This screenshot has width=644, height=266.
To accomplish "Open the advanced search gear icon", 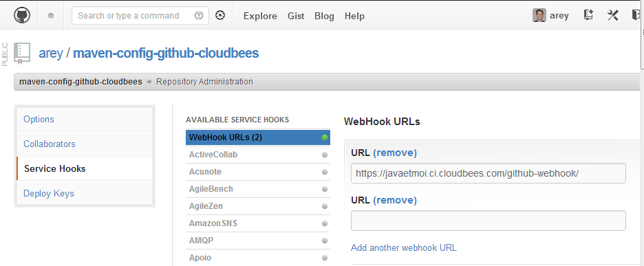I will click(221, 16).
